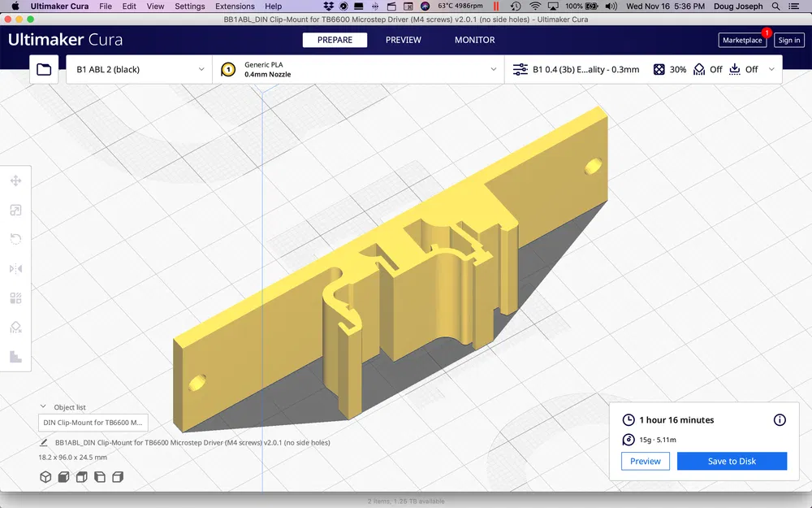The width and height of the screenshot is (812, 508).
Task: Expand the Generic PLA material selector
Action: click(x=357, y=70)
